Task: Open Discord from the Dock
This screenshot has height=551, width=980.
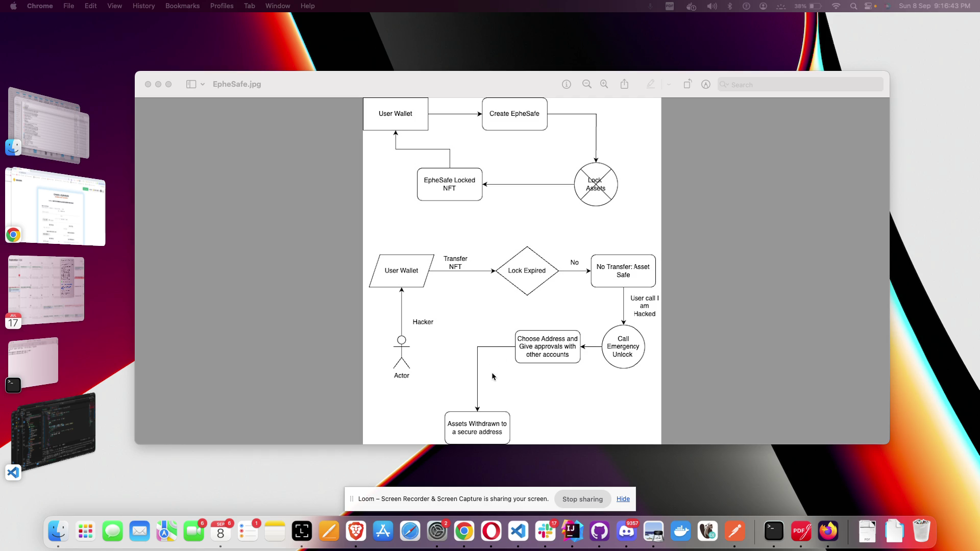Action: pos(626,531)
